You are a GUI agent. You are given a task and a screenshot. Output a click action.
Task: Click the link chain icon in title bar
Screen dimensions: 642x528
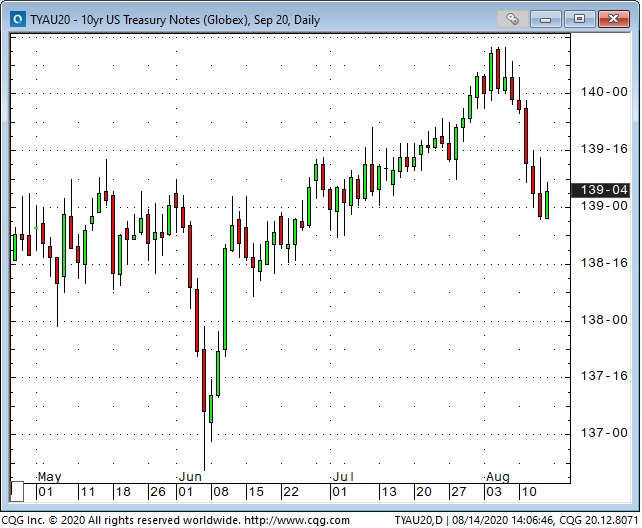(512, 19)
